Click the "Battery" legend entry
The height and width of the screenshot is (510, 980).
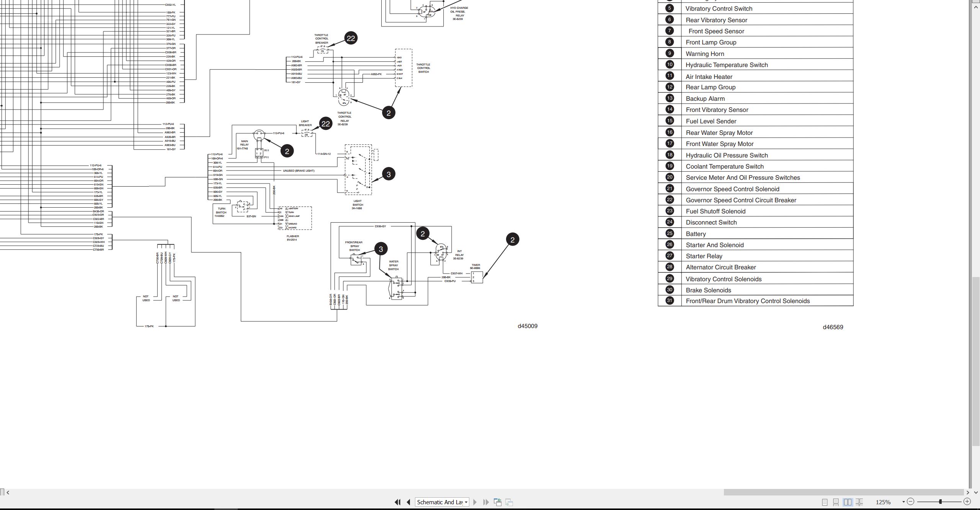pyautogui.click(x=696, y=234)
